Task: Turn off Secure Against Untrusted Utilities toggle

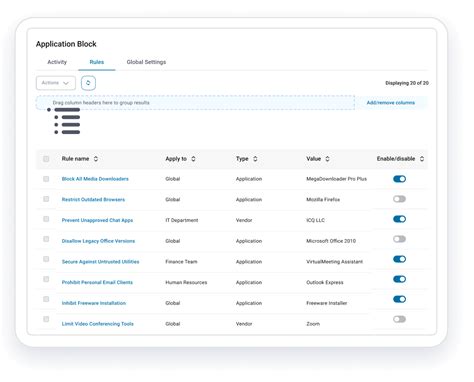Action: 399,259
